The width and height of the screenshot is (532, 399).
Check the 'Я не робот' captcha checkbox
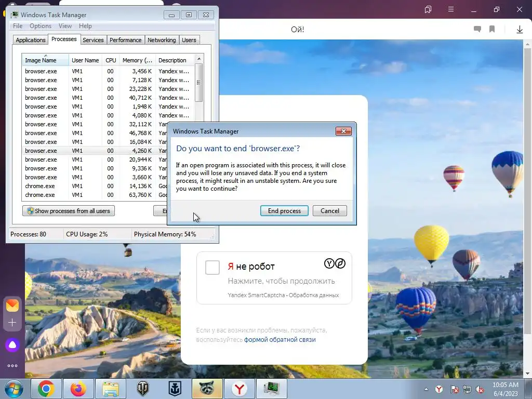pos(212,268)
